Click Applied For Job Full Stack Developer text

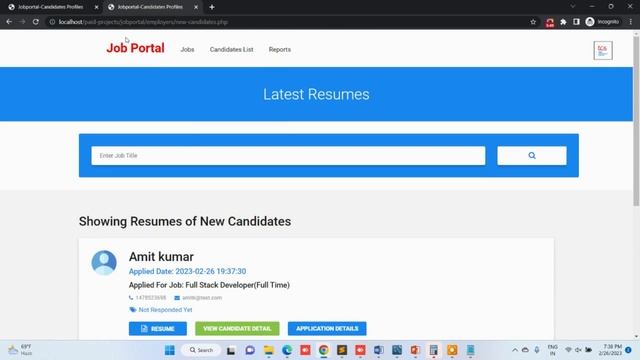209,285
